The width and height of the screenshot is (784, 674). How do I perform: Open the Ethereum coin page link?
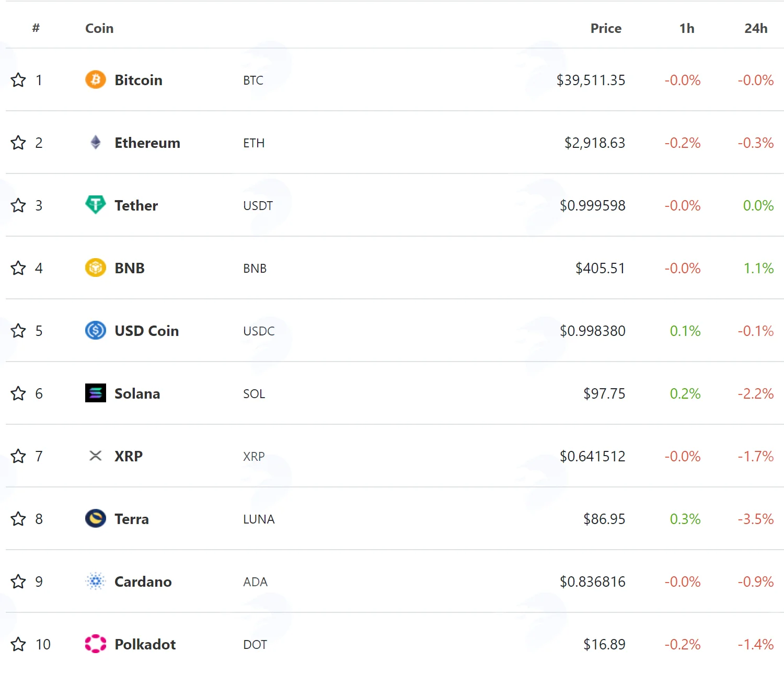(x=147, y=143)
